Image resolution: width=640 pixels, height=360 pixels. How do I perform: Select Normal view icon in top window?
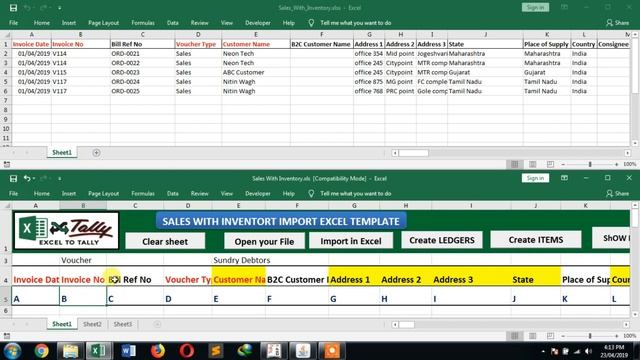515,164
